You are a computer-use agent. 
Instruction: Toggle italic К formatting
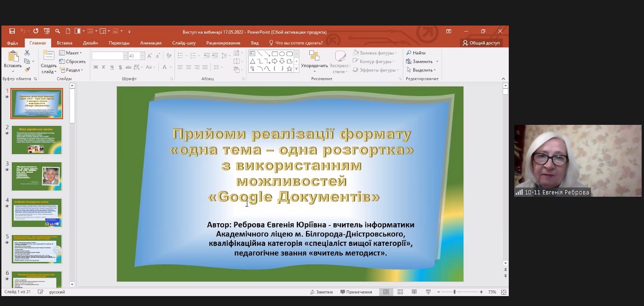pos(104,67)
